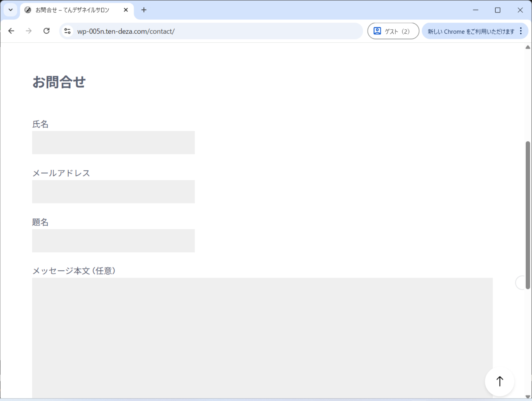Open the Chrome three-dot menu
This screenshot has width=532, height=401.
[521, 31]
